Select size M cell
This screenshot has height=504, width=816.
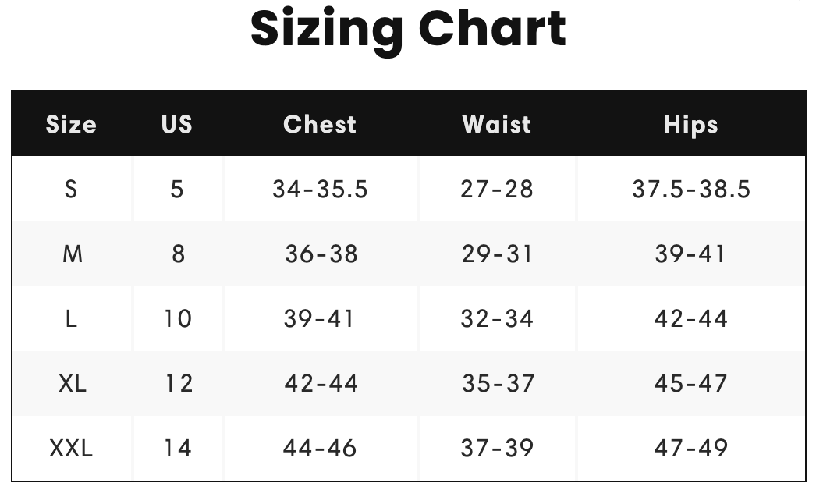(x=73, y=254)
